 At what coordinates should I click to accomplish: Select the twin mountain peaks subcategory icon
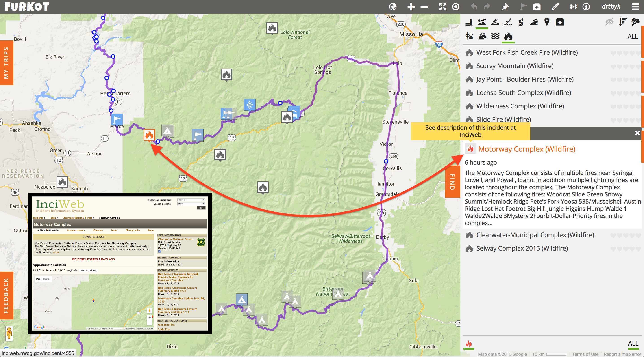pos(482,37)
